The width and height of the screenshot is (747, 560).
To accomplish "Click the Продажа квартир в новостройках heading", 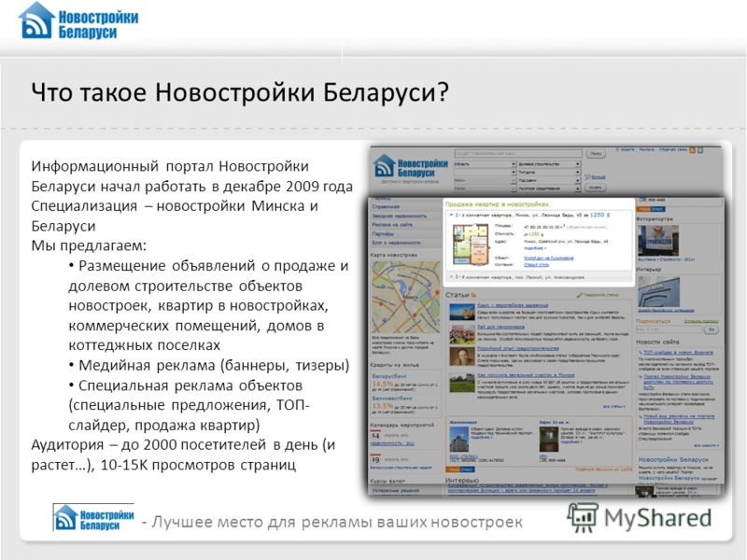I will coord(497,204).
